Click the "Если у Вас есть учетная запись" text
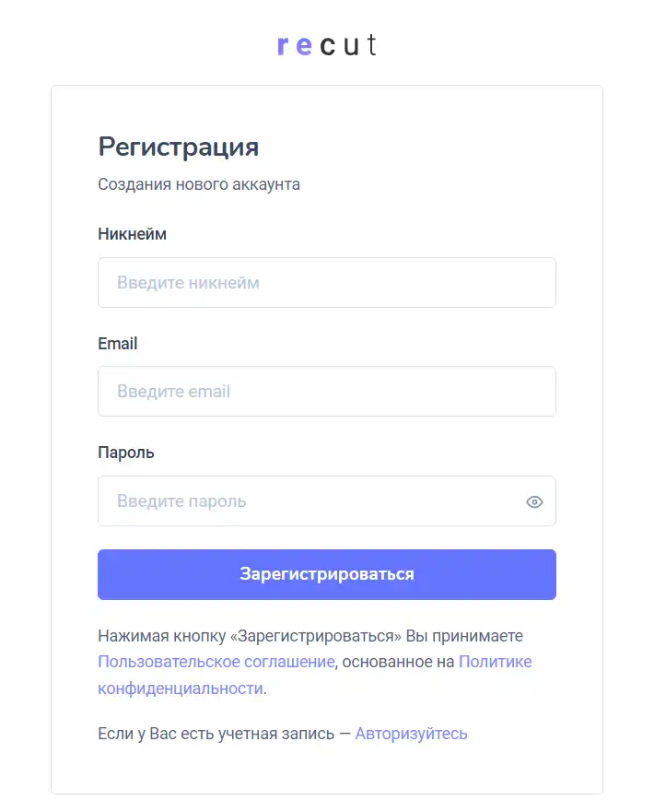The width and height of the screenshot is (654, 812). pyautogui.click(x=216, y=734)
